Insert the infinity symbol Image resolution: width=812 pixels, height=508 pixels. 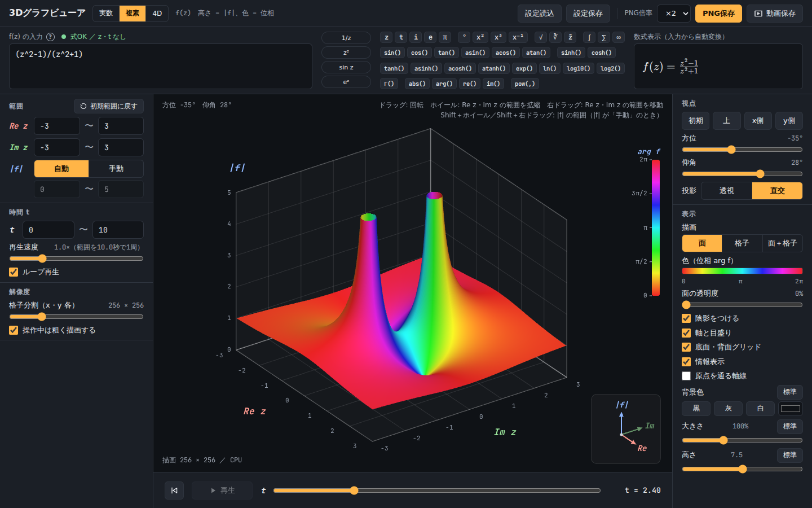619,37
